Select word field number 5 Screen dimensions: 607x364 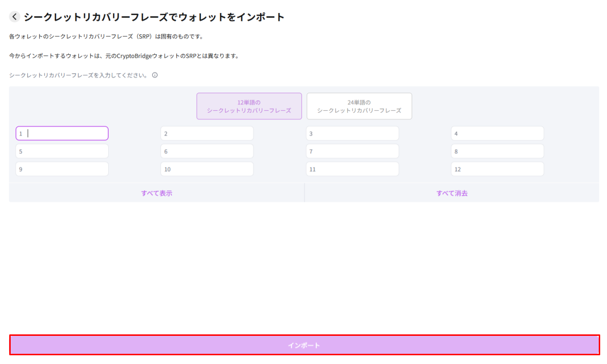(62, 151)
